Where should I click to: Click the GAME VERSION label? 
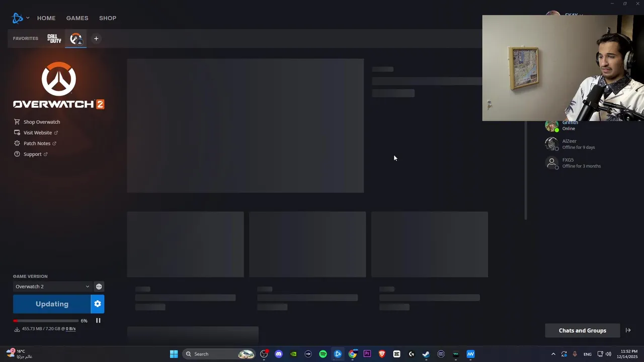click(30, 277)
